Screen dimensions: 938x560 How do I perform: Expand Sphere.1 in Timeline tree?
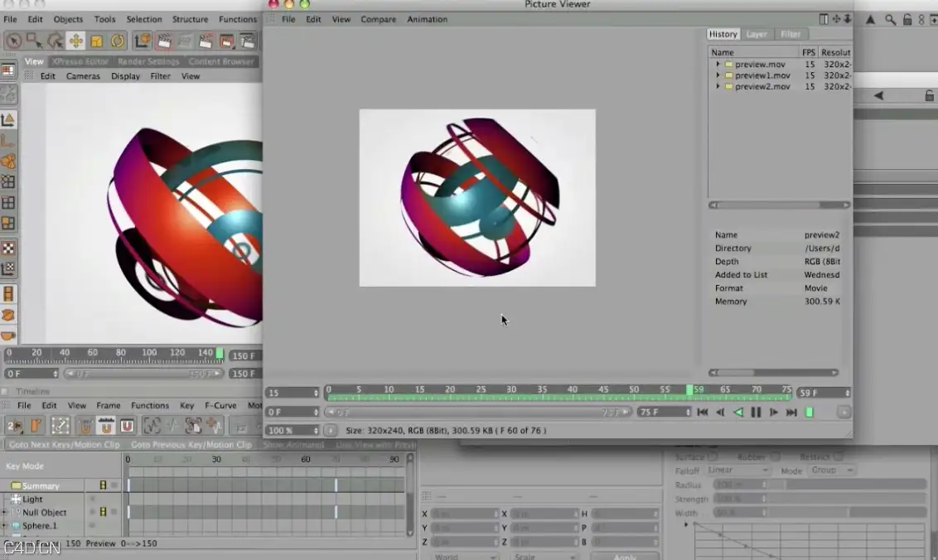(4, 525)
